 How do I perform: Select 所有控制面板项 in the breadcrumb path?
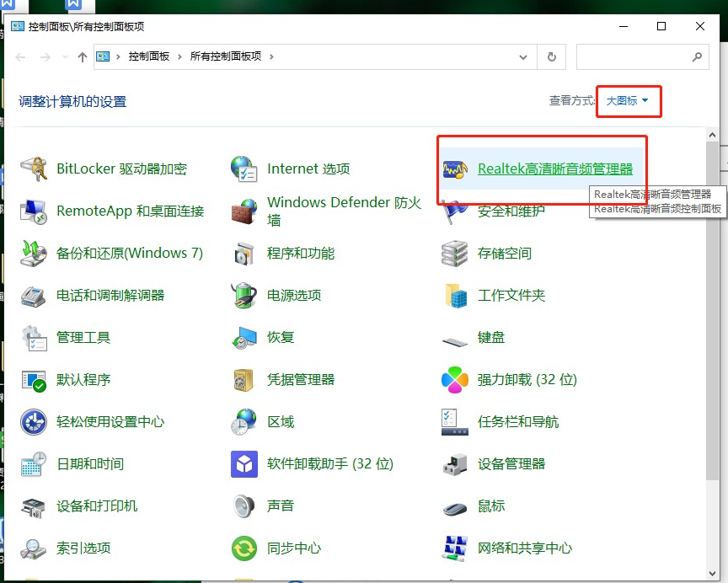click(226, 56)
